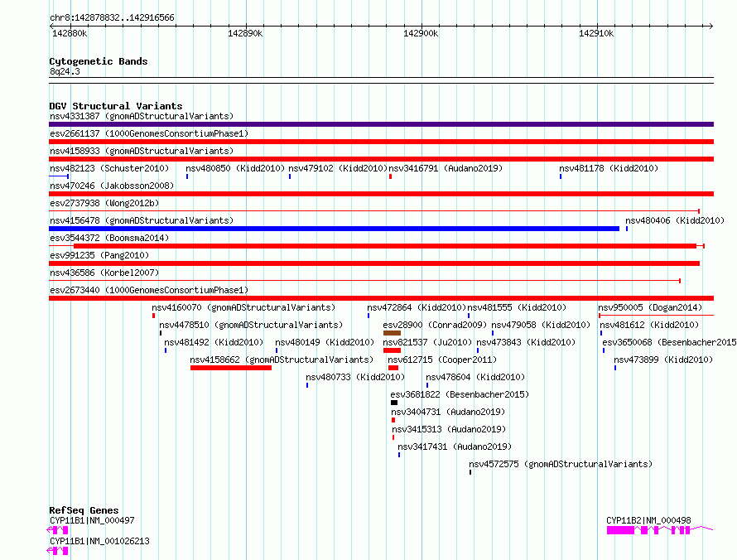Screen dimensions: 737x560
Task: Click nsv4158662 gnomADStructuralVariants label
Action: click(x=282, y=360)
